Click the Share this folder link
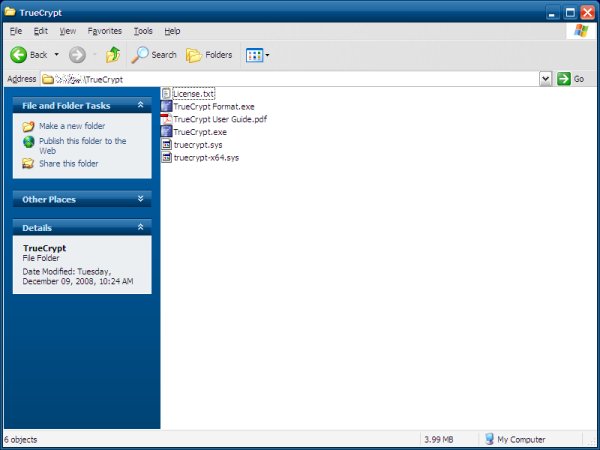The image size is (600, 450). tap(68, 163)
